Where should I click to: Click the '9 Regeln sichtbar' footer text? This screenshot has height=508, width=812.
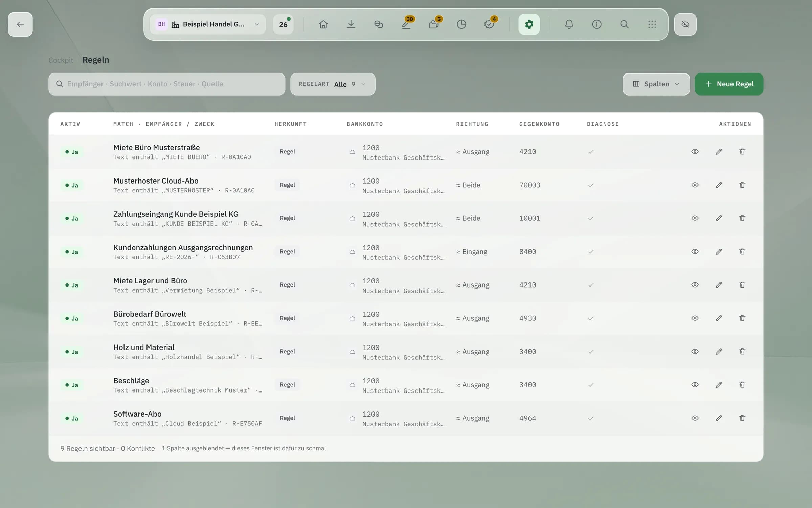point(88,448)
